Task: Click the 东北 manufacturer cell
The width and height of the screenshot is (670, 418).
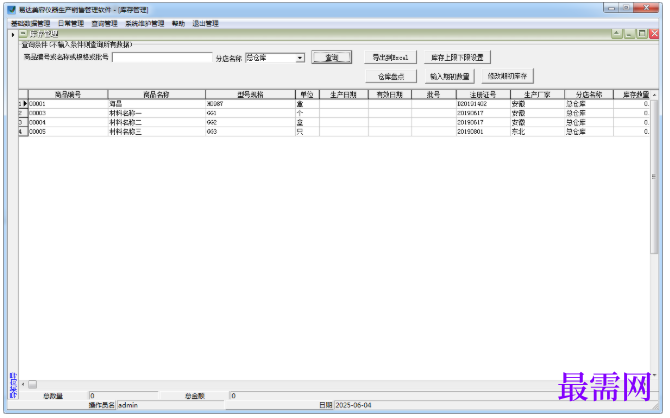Action: 537,132
